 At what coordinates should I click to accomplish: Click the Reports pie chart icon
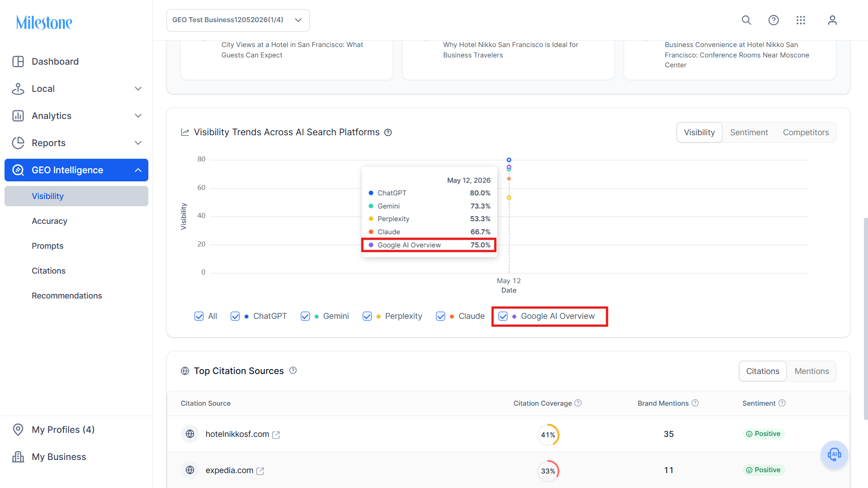18,143
